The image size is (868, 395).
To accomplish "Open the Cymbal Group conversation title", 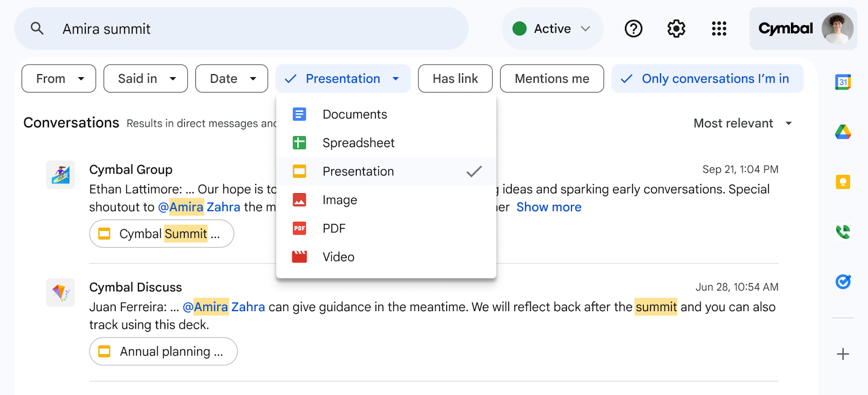I will [131, 170].
